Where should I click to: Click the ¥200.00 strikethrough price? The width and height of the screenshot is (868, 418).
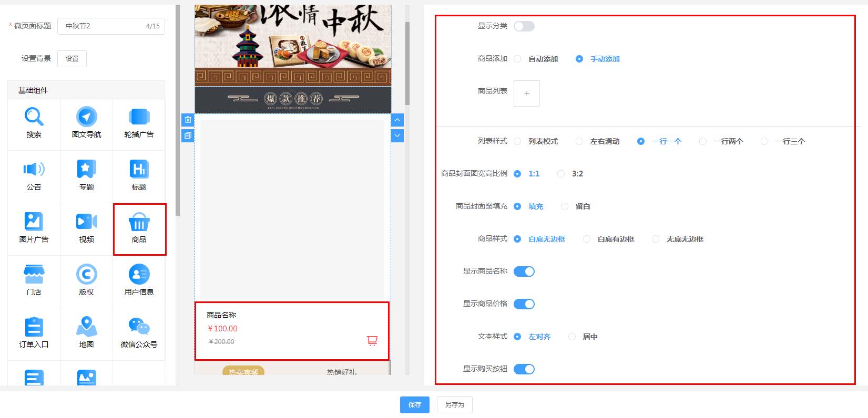click(x=221, y=342)
